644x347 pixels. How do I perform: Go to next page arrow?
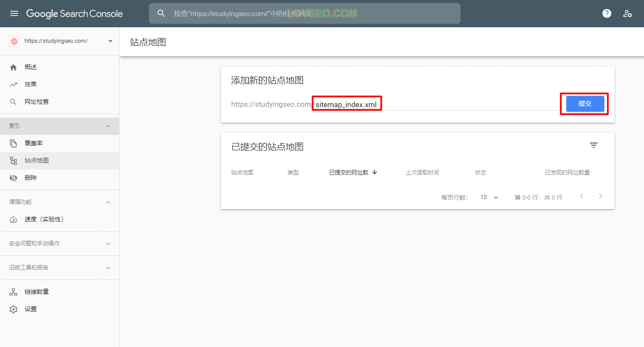[600, 196]
